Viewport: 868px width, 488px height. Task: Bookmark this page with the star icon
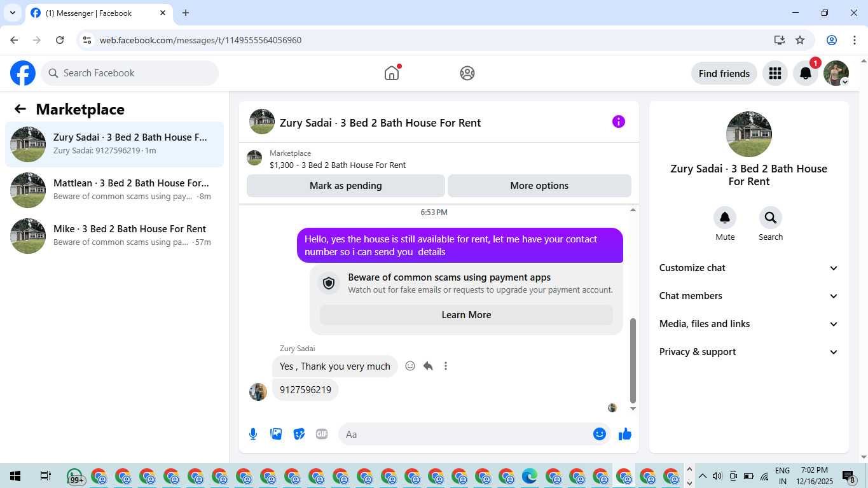pyautogui.click(x=800, y=40)
